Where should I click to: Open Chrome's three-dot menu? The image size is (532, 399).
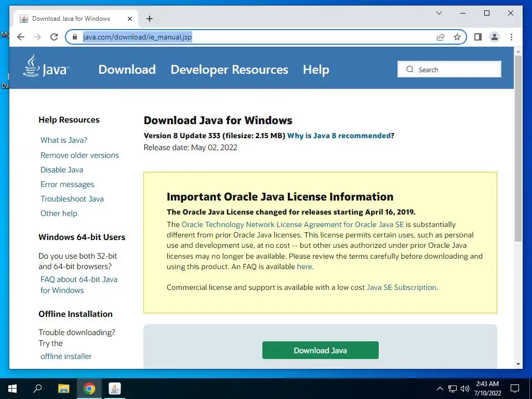coord(511,37)
